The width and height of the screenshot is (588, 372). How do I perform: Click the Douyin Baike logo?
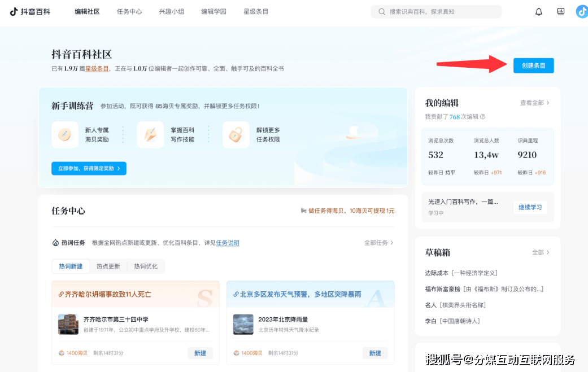click(x=30, y=12)
